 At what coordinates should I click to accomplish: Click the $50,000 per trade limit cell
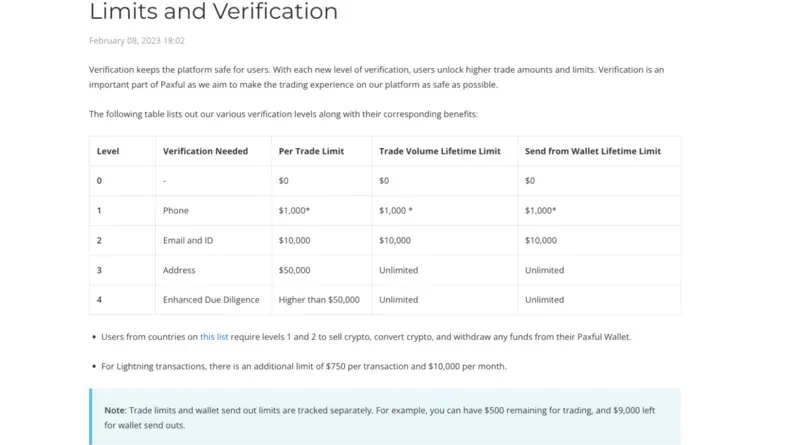[321, 270]
